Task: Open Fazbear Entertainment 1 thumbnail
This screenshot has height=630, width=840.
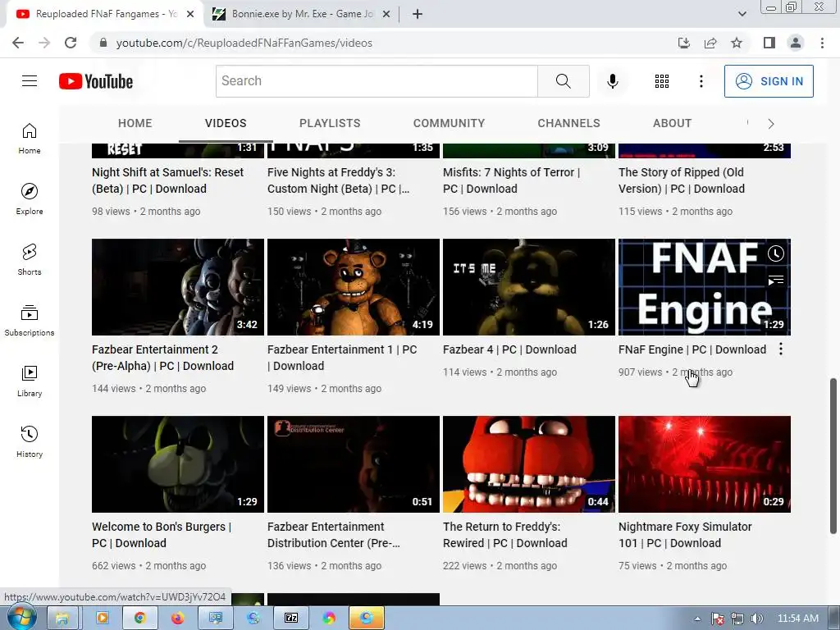Action: [x=354, y=287]
